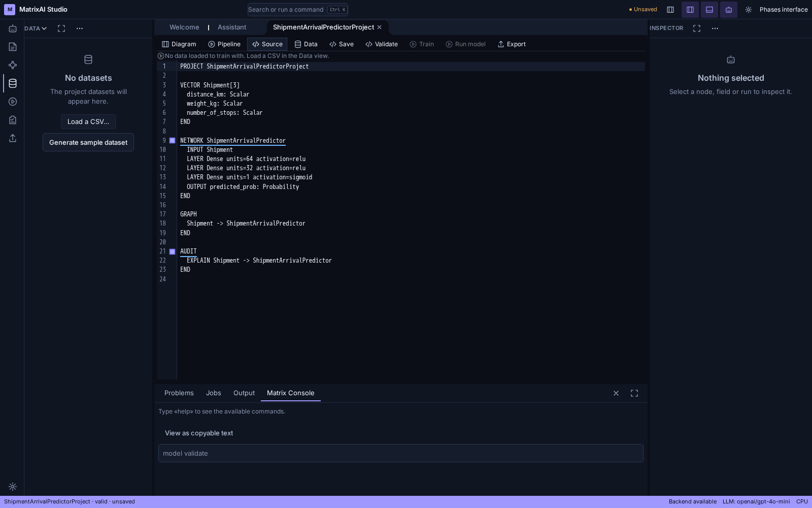Viewport: 812px width, 508px height.
Task: Select the Source view button
Action: [x=267, y=44]
